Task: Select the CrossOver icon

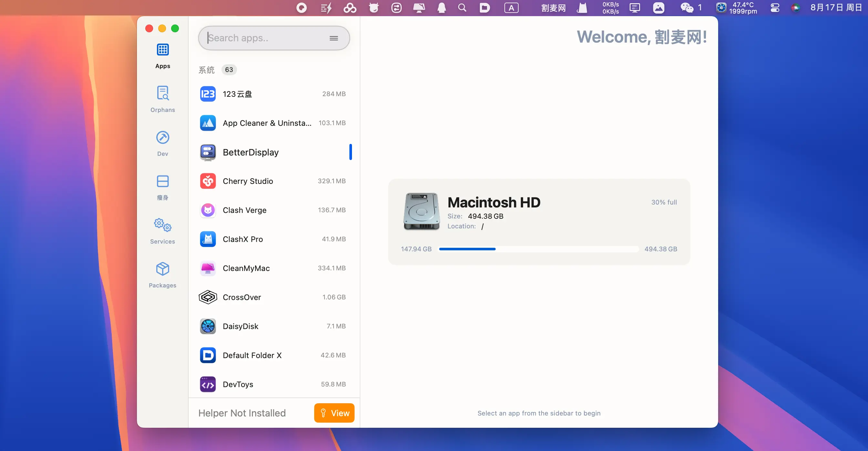Action: point(208,297)
